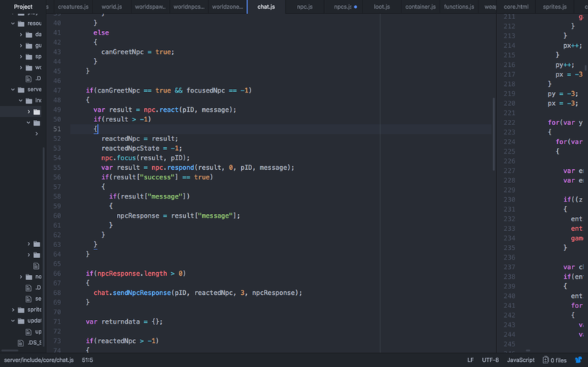
Task: Select the highlighted folder icon in the tree
Action: [x=37, y=112]
